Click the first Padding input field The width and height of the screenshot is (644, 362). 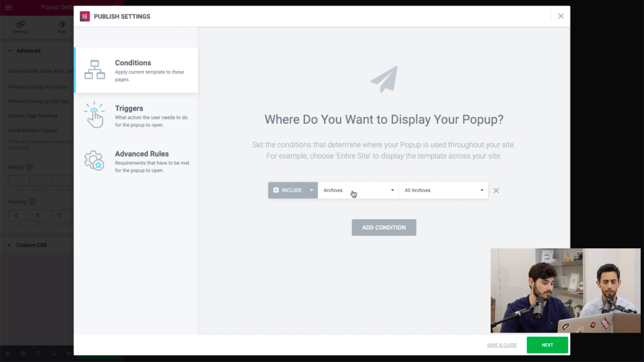tap(18, 216)
